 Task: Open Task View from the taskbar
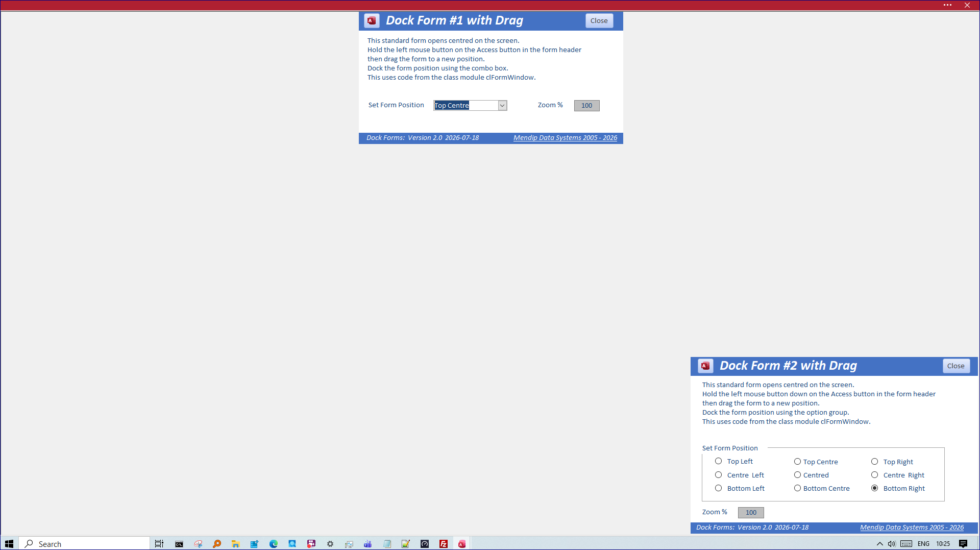159,544
